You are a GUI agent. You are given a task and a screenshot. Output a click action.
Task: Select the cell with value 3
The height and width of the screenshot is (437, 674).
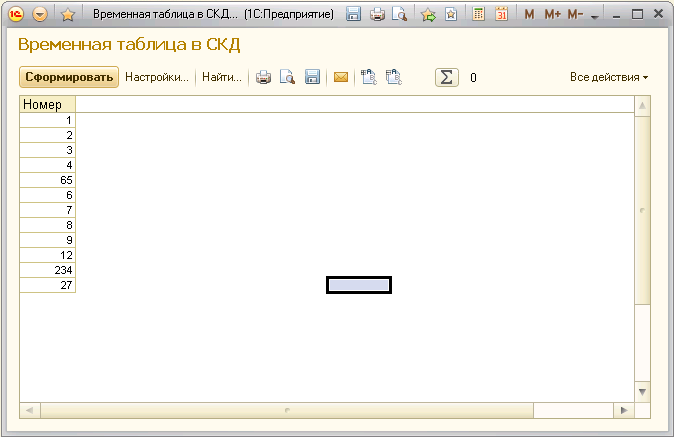coord(48,150)
